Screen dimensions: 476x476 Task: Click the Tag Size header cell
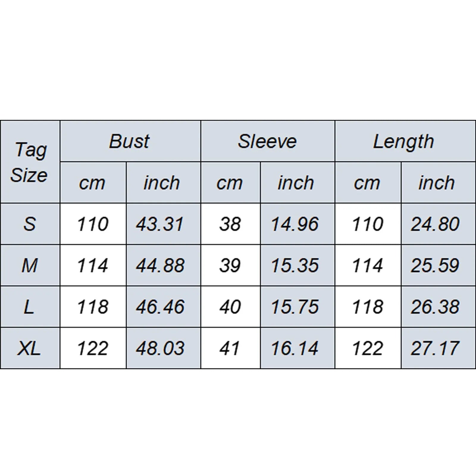pos(30,162)
